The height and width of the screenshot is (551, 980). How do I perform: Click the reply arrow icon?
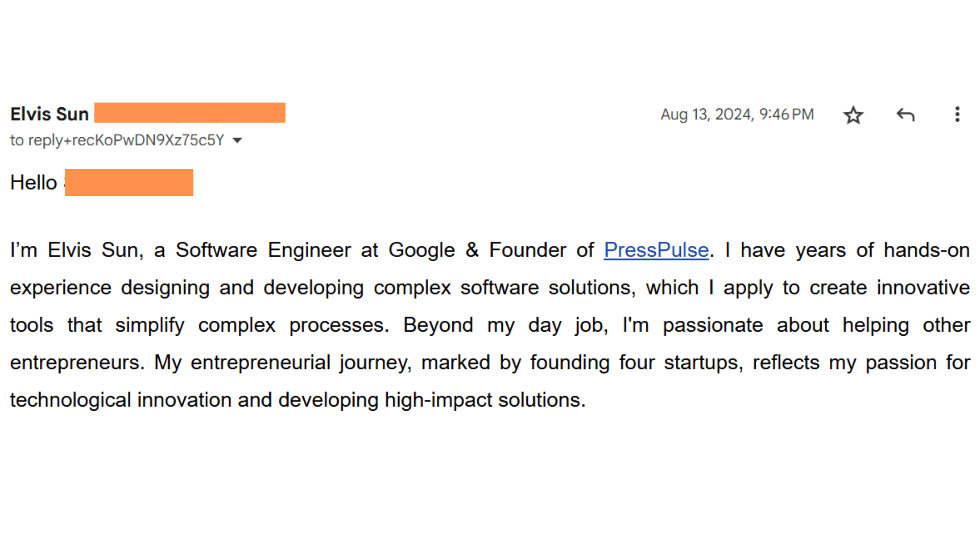coord(905,115)
